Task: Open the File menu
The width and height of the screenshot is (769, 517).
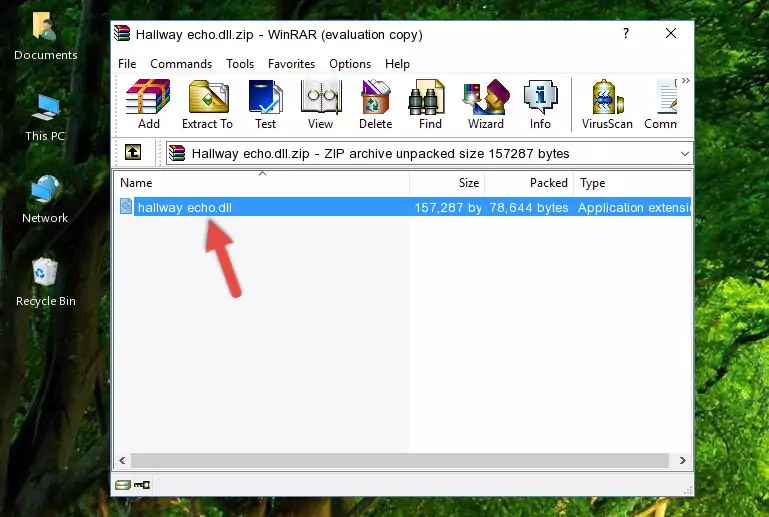Action: point(127,64)
